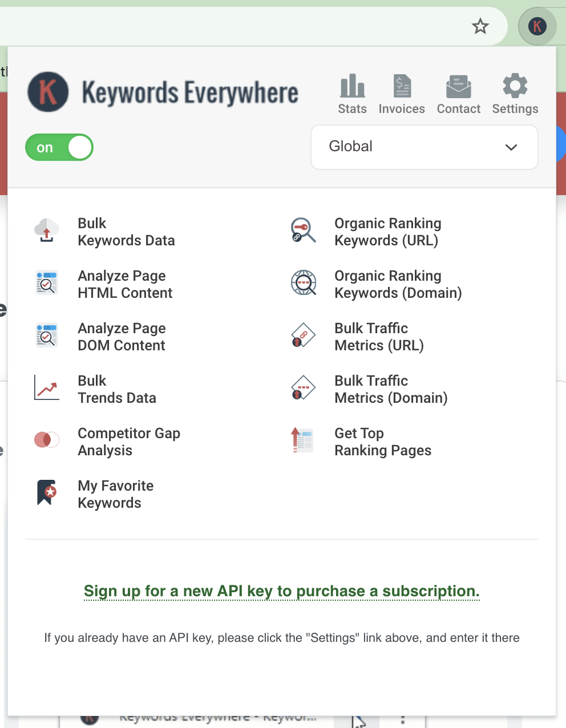
Task: Choose Analyze Page DOM Content
Action: (122, 337)
